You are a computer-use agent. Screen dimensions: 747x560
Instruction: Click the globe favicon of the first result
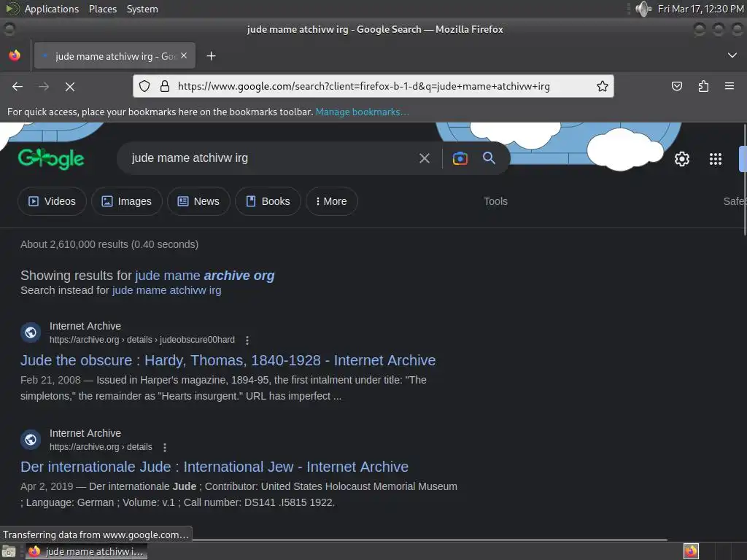[31, 332]
